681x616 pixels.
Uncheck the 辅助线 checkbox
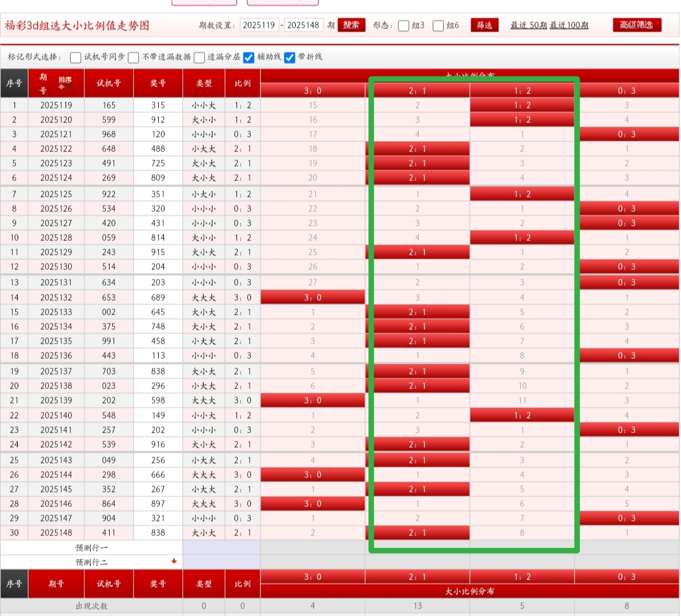[248, 57]
